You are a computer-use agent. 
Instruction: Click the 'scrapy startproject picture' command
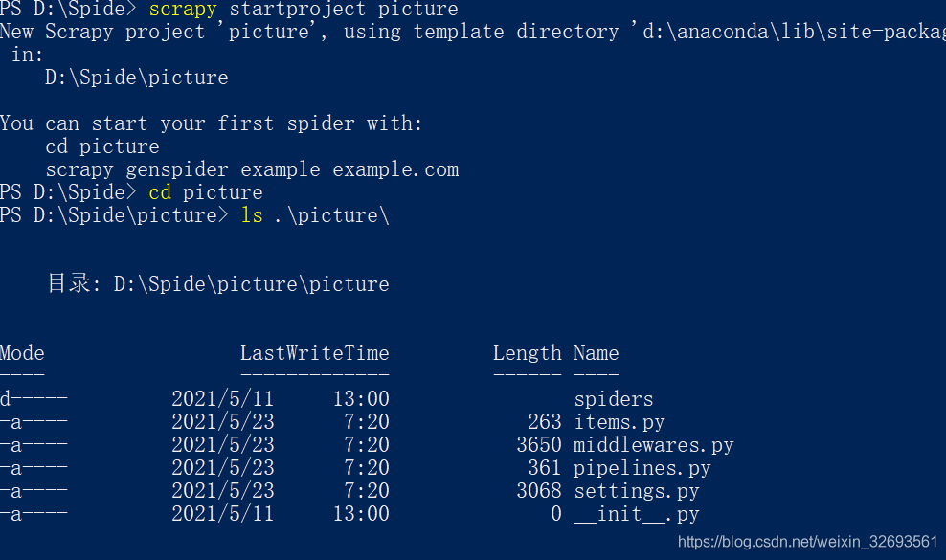(304, 10)
